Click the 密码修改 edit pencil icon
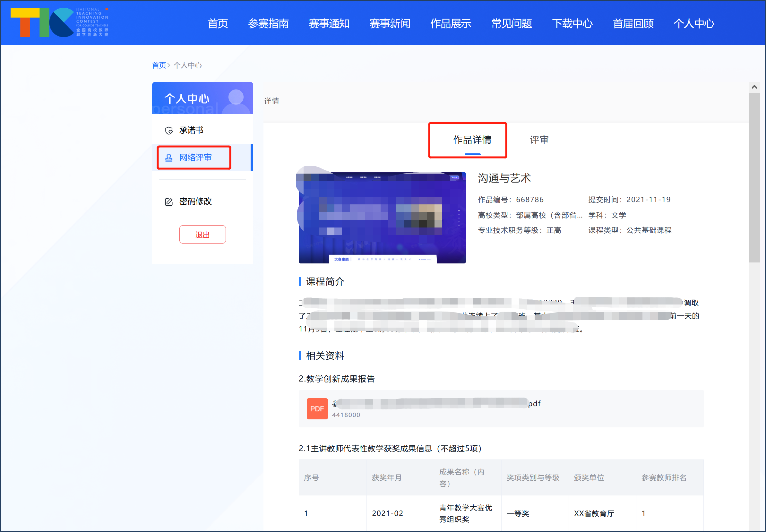Screen dimensions: 766x532 pos(169,202)
